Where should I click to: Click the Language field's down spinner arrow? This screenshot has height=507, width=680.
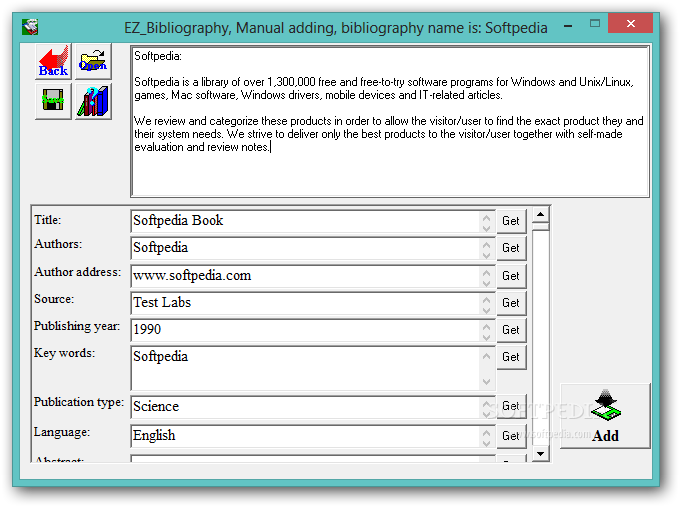pos(487,442)
